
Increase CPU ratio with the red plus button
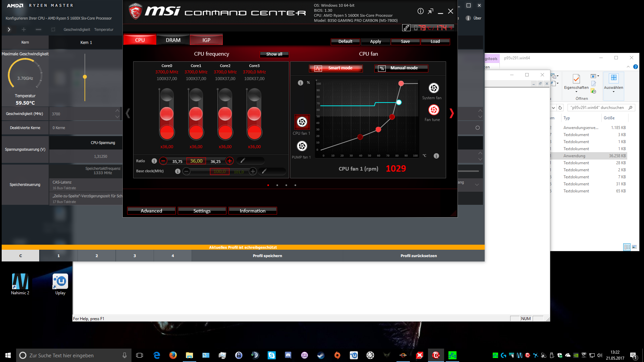click(230, 161)
